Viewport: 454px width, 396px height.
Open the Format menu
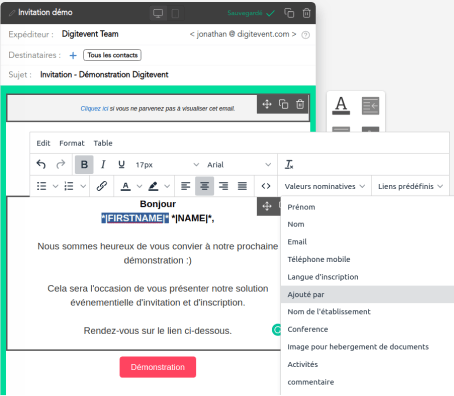[72, 143]
